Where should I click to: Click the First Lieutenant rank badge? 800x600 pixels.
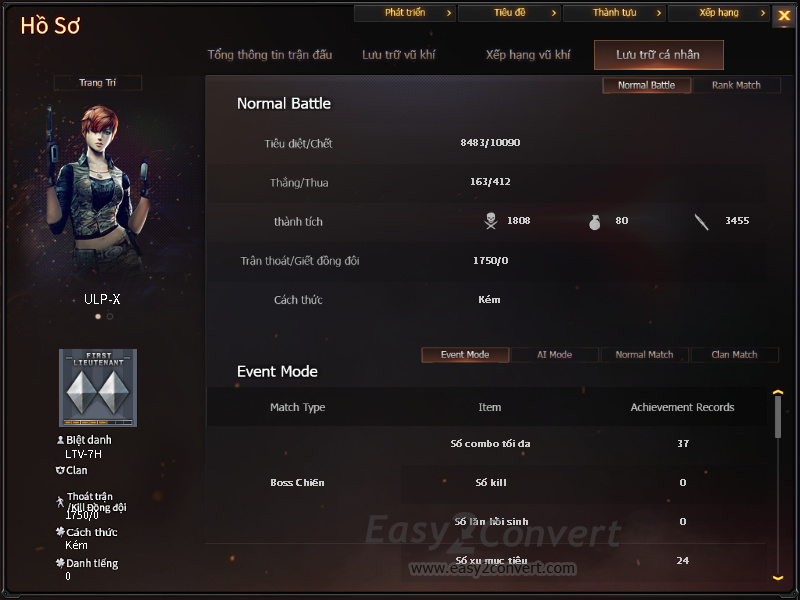[x=98, y=388]
